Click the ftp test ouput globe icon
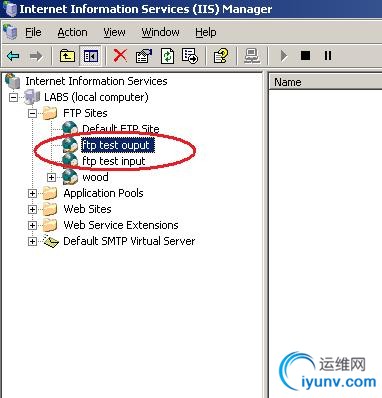Viewport: 382px width, 398px height. pos(70,145)
